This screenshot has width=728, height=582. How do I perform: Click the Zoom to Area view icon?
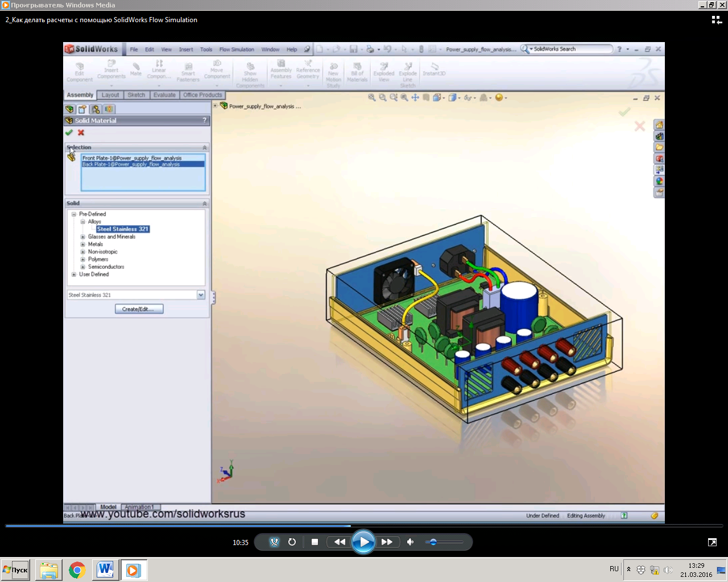[383, 98]
